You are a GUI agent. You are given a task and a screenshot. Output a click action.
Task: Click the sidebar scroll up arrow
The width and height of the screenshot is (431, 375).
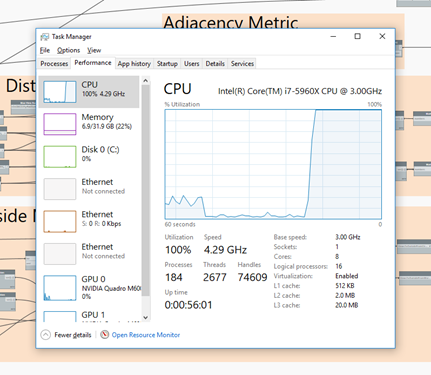click(x=145, y=81)
